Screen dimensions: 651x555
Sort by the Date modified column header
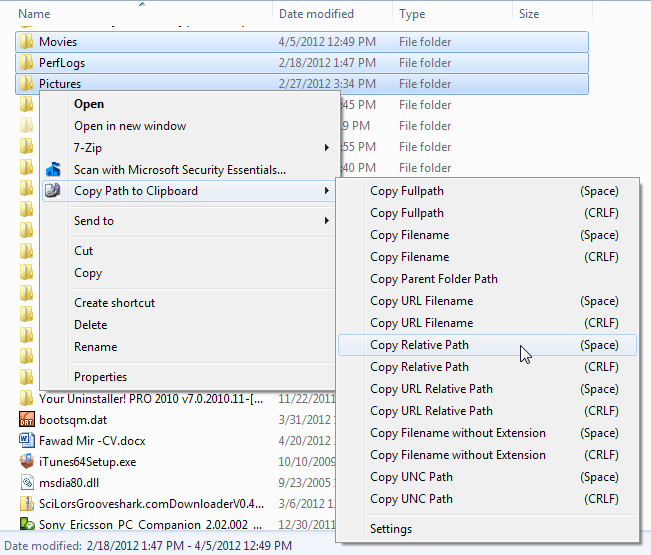point(316,14)
